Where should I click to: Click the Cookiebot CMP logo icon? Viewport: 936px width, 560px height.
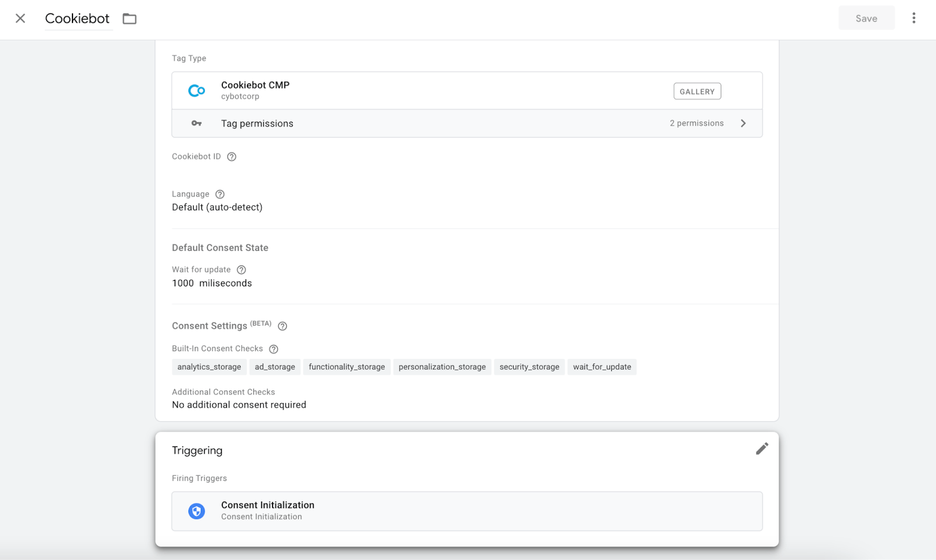click(197, 91)
